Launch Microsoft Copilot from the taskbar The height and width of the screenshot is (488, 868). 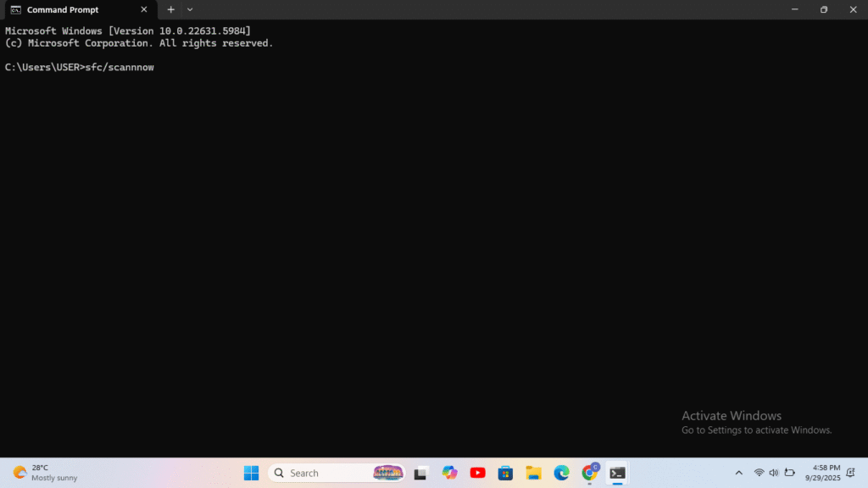click(449, 473)
